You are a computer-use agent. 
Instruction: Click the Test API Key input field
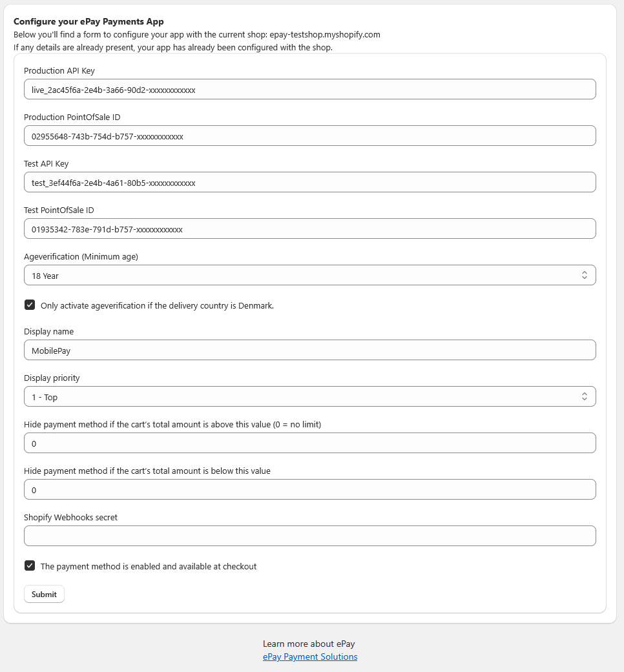[310, 182]
